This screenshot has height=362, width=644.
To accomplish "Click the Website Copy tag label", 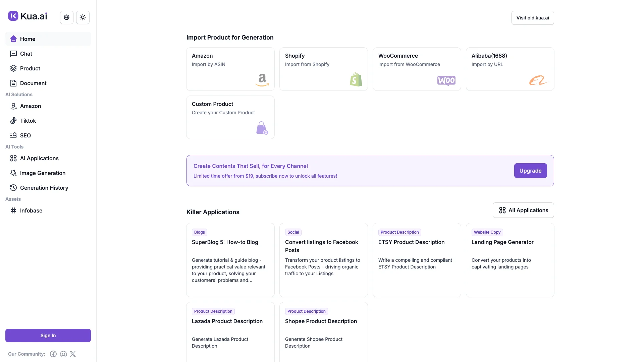I will click(x=487, y=232).
